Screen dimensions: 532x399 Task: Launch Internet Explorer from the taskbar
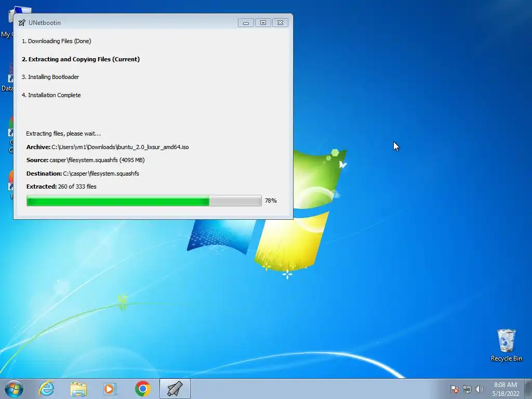[x=46, y=389]
